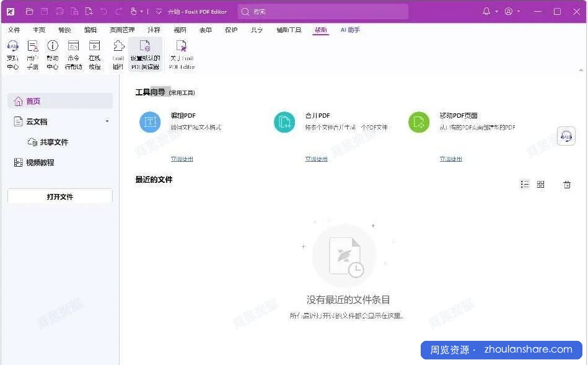Viewport: 588px width, 365px height.
Task: Click the user account avatar icon
Action: click(509, 11)
